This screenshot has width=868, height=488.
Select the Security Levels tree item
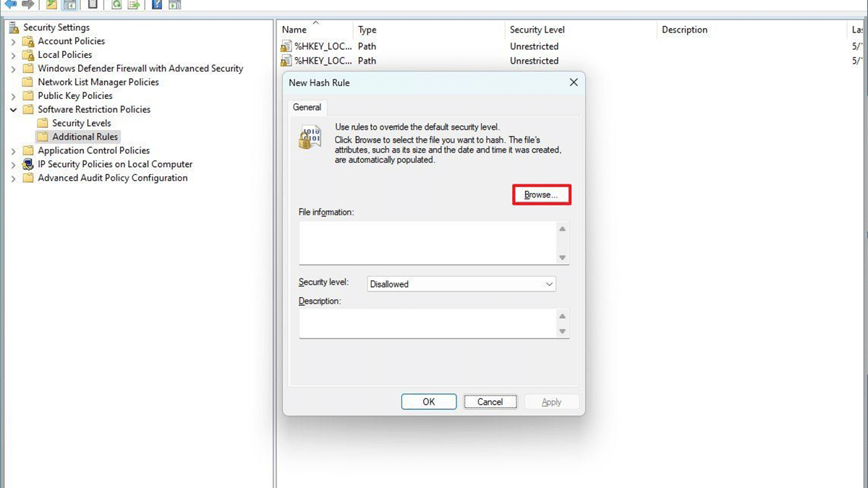point(82,124)
